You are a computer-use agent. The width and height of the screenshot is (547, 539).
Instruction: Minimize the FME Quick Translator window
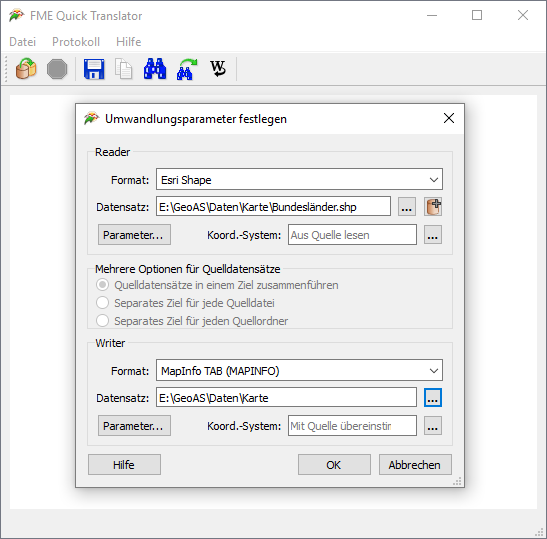432,15
